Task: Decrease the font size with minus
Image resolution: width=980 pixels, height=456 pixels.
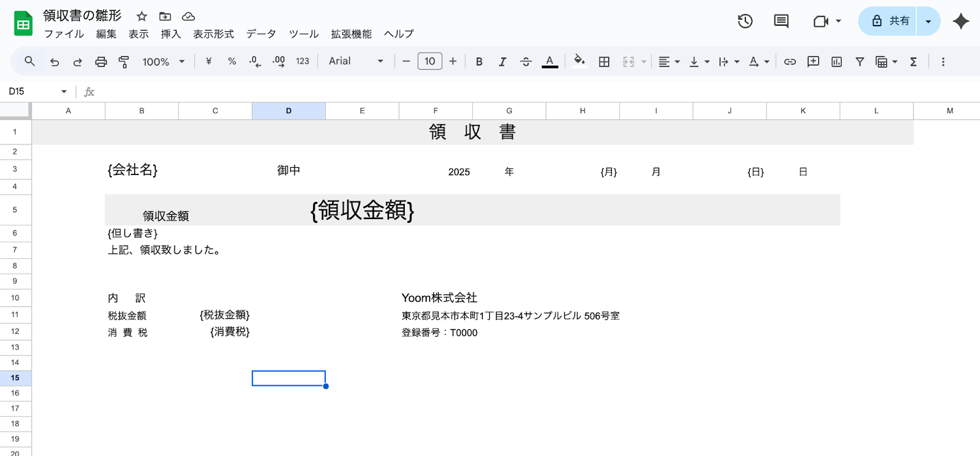Action: pos(406,61)
